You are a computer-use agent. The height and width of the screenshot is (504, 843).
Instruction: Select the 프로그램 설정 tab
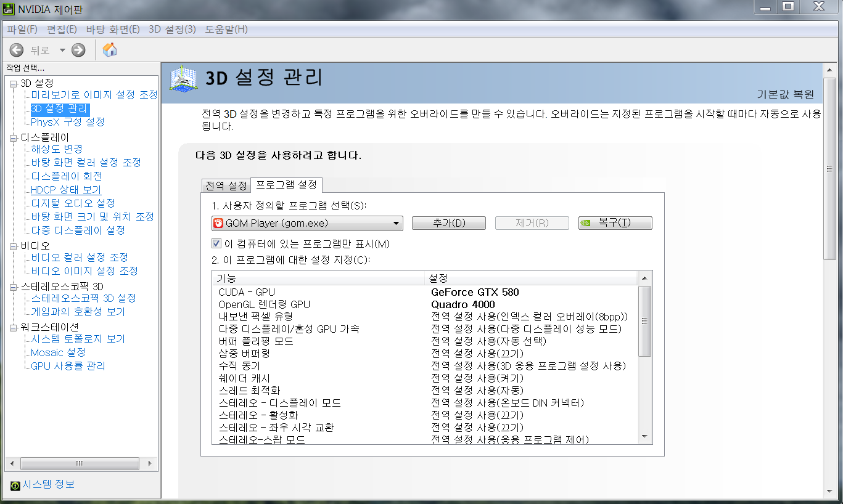pos(286,184)
